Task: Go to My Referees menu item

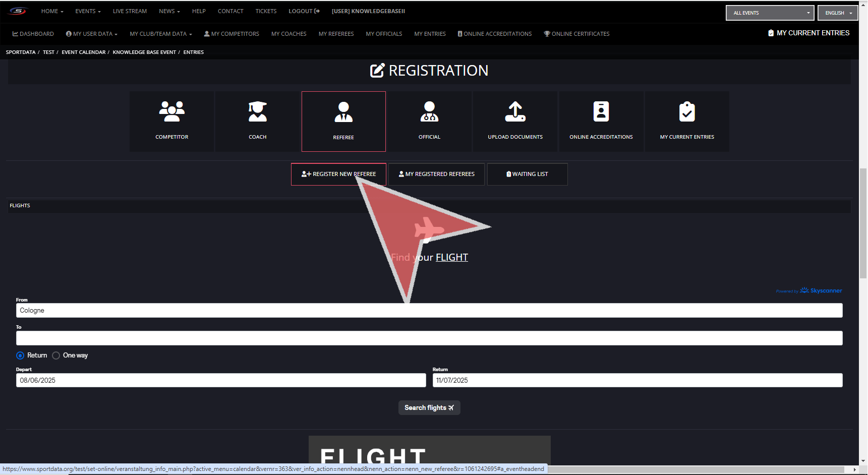Action: coord(336,34)
